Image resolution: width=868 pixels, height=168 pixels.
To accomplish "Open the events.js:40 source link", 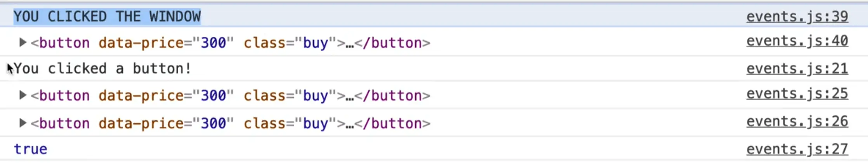I will click(797, 41).
